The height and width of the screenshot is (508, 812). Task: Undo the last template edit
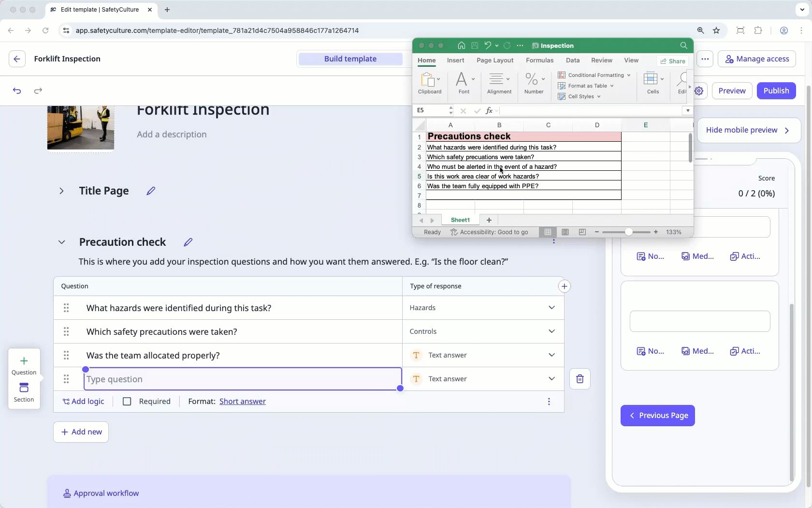tap(17, 91)
